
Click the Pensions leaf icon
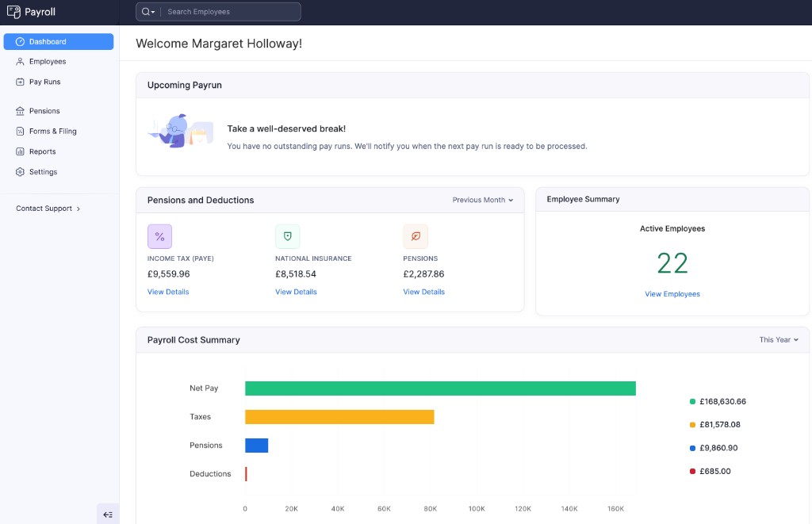pos(416,236)
